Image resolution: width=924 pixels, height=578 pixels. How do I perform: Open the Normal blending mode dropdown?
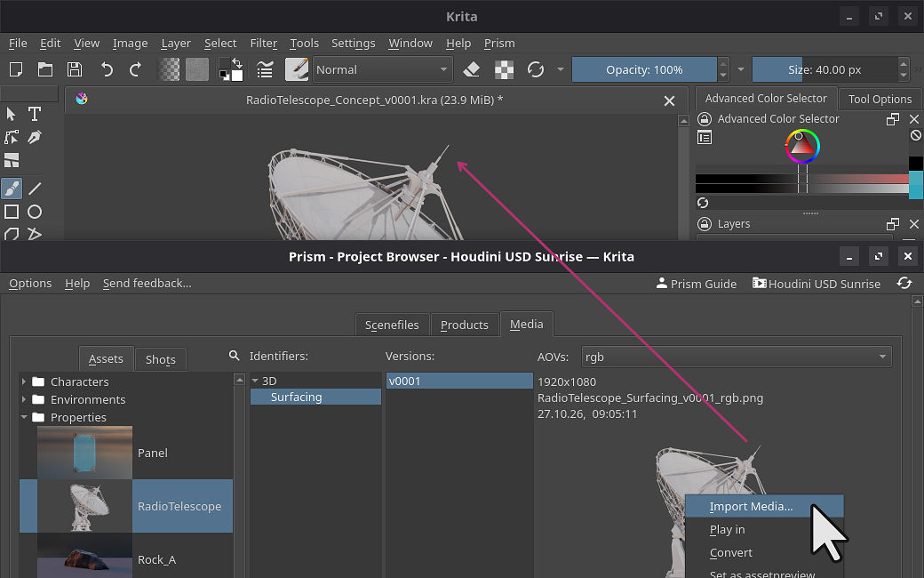(383, 69)
